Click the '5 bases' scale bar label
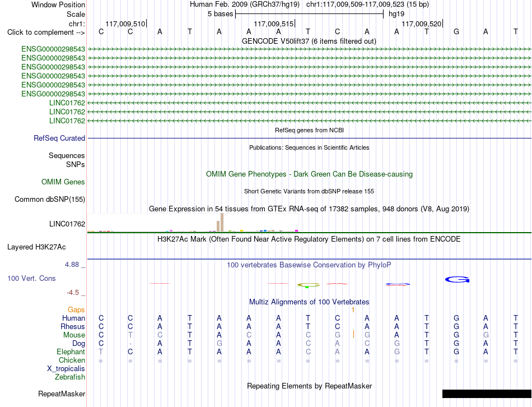 click(221, 14)
